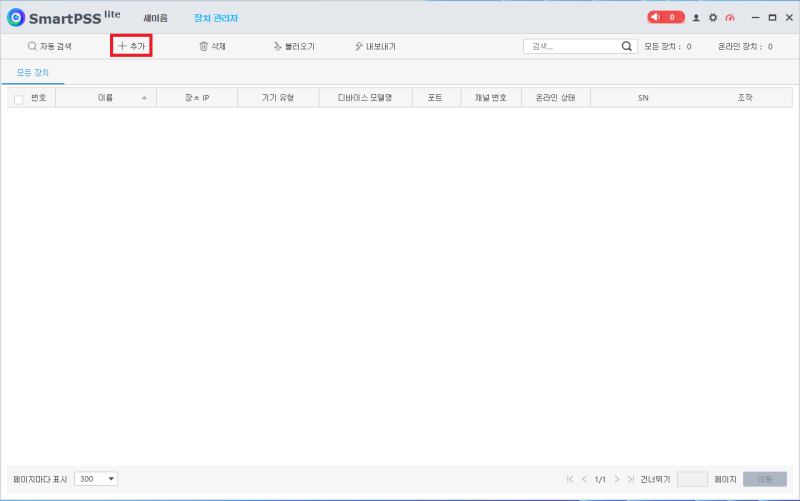Click the 디바이스 모델명 column header
The image size is (800, 501).
click(x=365, y=97)
